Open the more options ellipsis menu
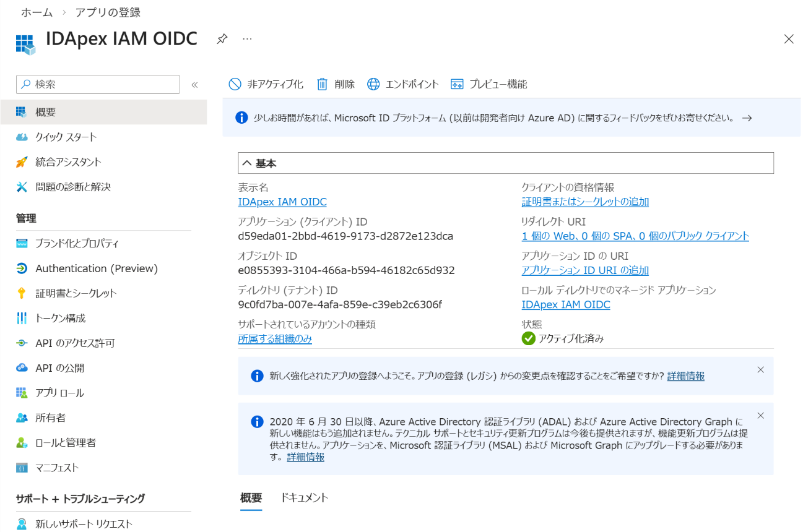The image size is (803, 532). click(x=247, y=39)
